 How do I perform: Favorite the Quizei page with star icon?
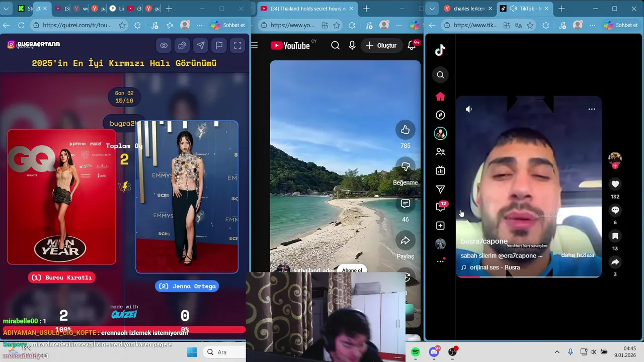pos(122,25)
